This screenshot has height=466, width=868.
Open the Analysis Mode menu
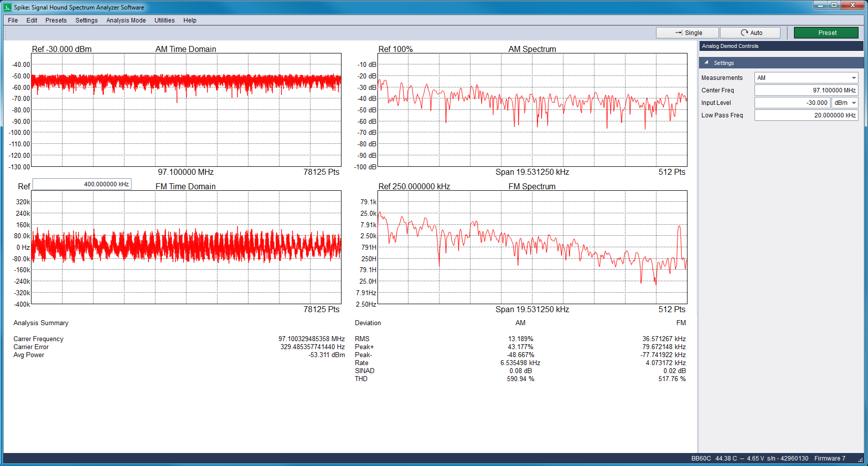(126, 20)
